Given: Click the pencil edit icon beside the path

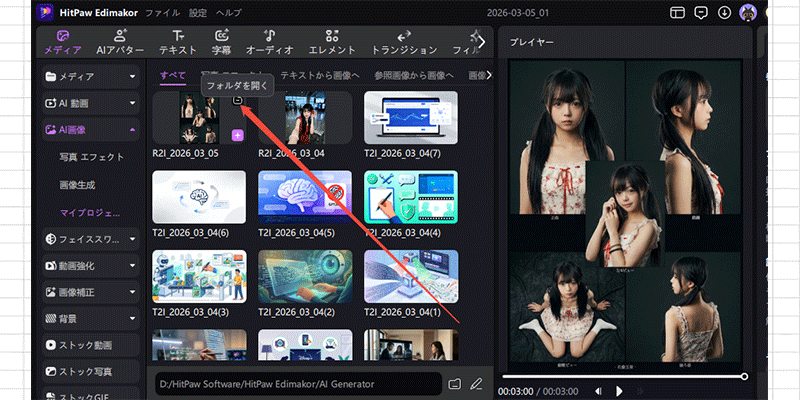Looking at the screenshot, I should pos(476,383).
